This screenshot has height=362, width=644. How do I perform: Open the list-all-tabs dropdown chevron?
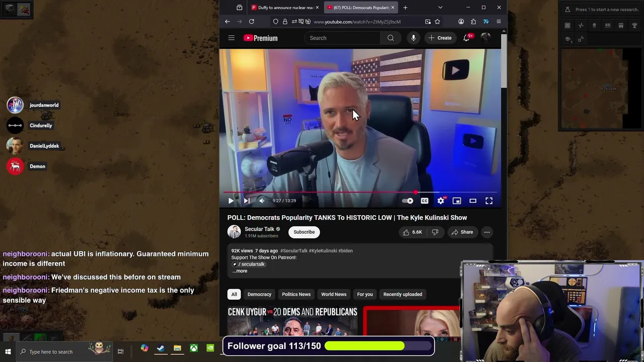click(440, 8)
